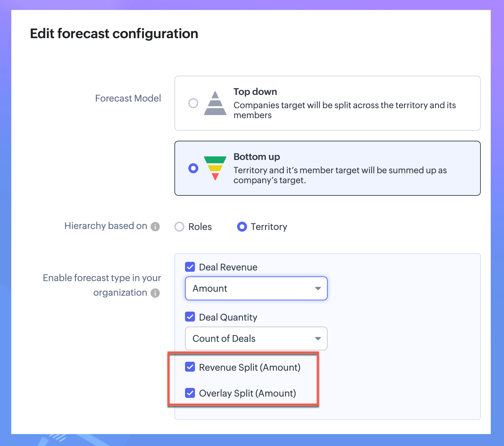
Task: Select the Top down radio button
Action: tap(193, 103)
